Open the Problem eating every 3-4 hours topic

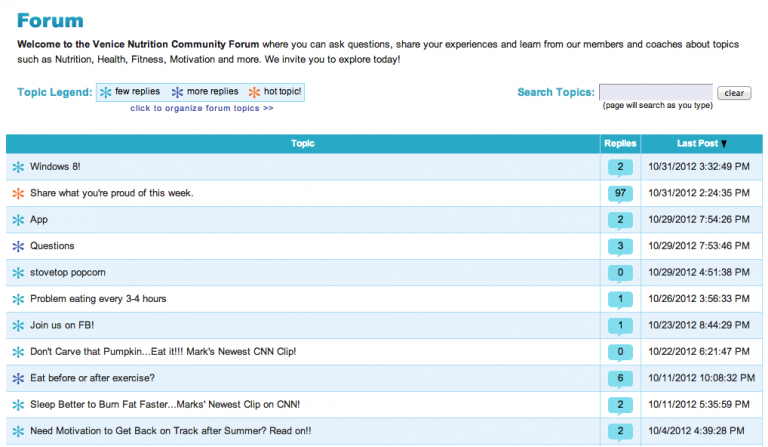point(98,299)
